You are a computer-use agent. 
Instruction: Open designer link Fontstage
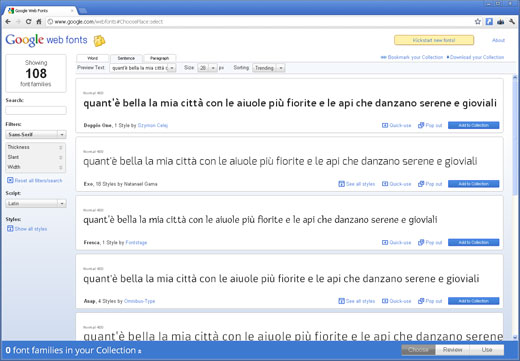tap(136, 242)
